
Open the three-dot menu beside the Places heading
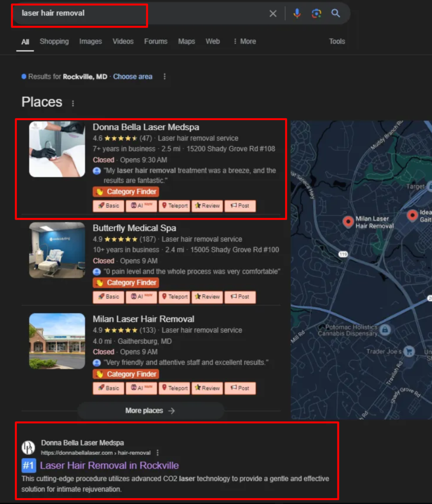pyautogui.click(x=73, y=103)
